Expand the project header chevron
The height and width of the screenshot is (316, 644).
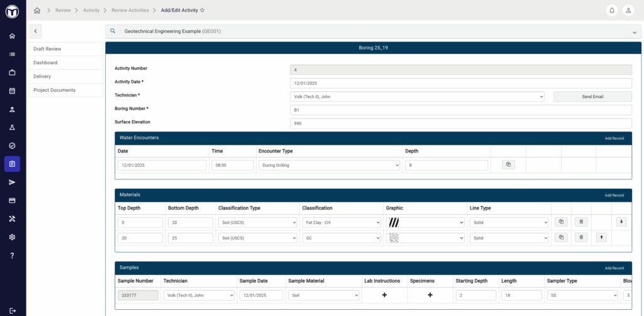635,31
